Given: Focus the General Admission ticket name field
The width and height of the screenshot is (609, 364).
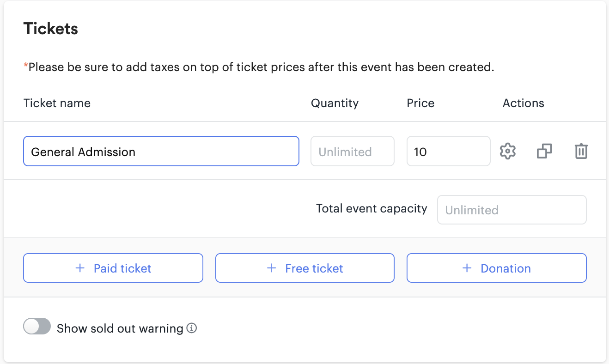Looking at the screenshot, I should point(161,151).
